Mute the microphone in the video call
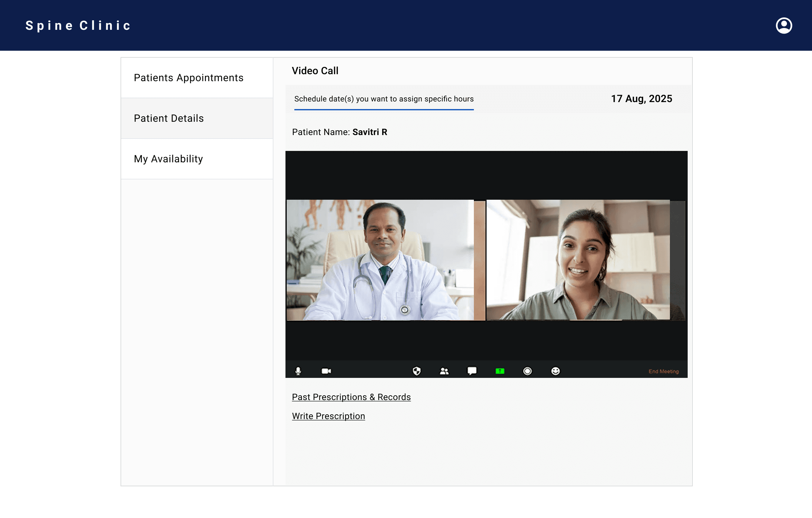Screen dimensions: 812x518 click(x=298, y=371)
